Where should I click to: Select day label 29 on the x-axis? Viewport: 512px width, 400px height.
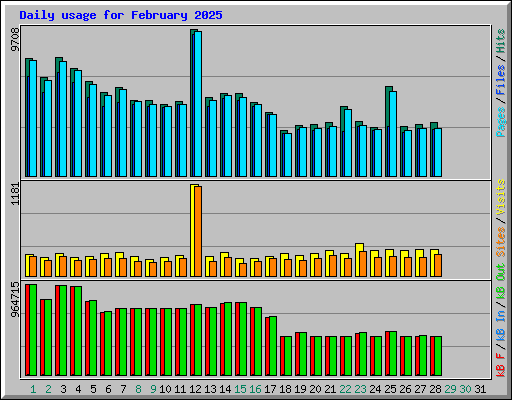click(x=450, y=389)
